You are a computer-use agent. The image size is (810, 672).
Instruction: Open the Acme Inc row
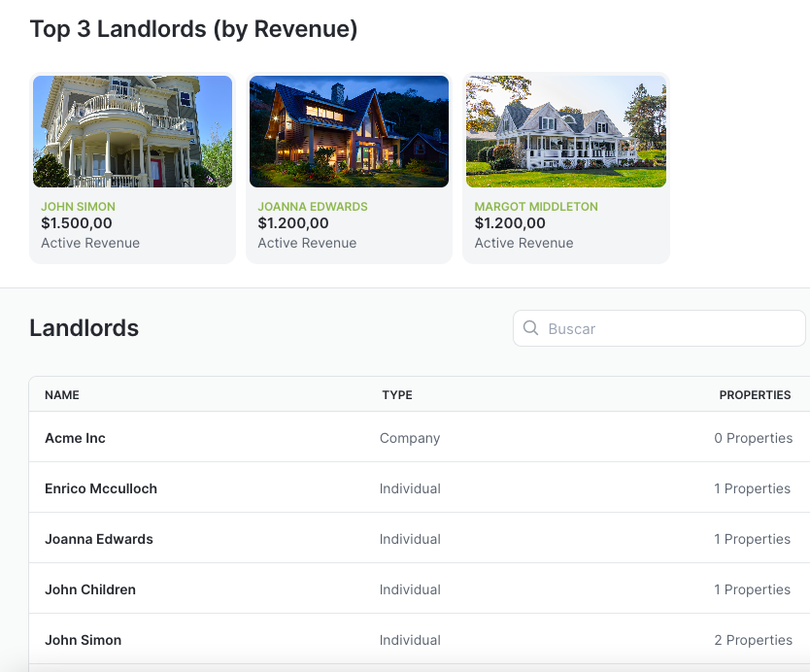pyautogui.click(x=420, y=438)
